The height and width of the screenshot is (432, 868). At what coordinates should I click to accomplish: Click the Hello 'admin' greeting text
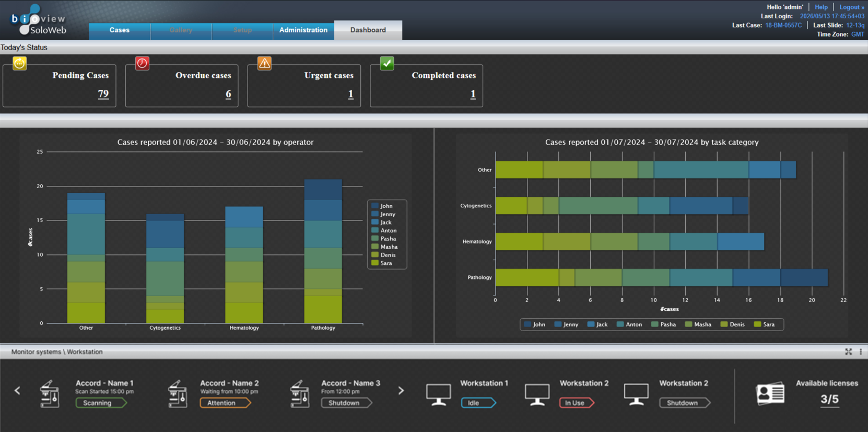pyautogui.click(x=785, y=7)
